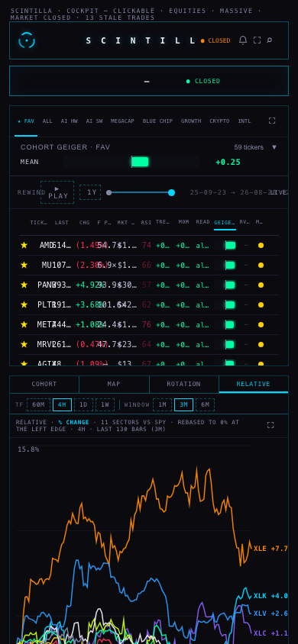This screenshot has height=644, width=298.
Task: Click the green Geiger bar for PANW
Action: [230, 285]
